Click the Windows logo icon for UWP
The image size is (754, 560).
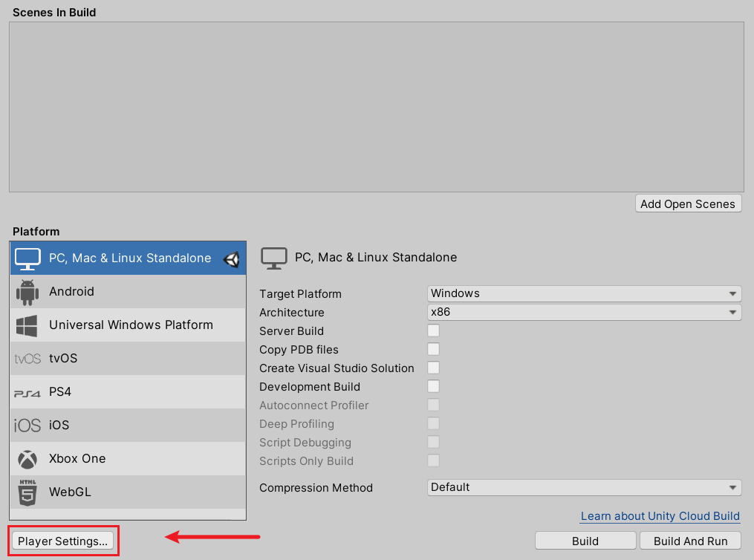click(27, 325)
